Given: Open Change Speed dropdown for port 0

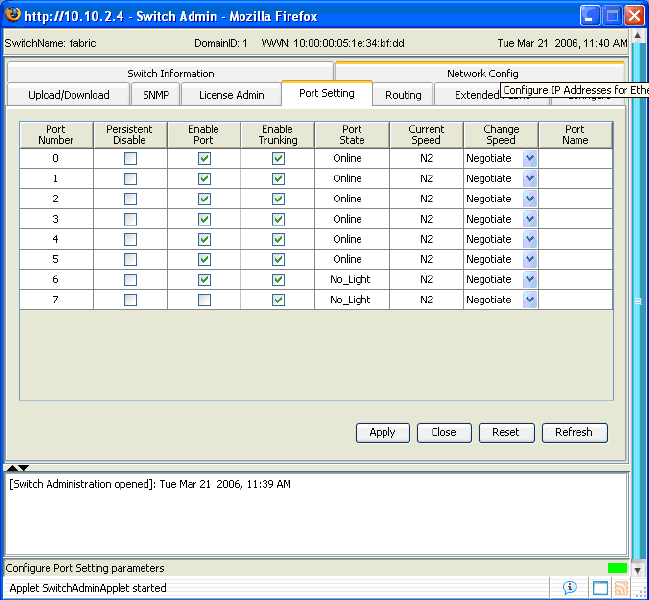Looking at the screenshot, I should click(530, 159).
